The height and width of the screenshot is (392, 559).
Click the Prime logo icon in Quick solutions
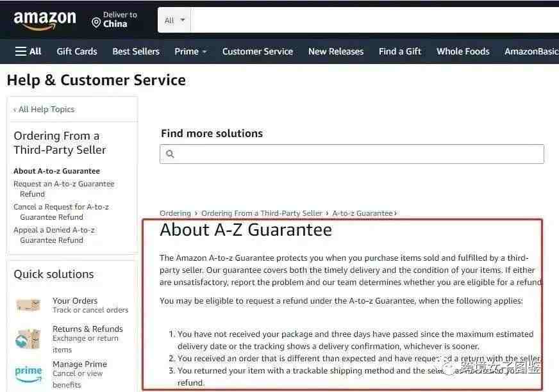28,374
